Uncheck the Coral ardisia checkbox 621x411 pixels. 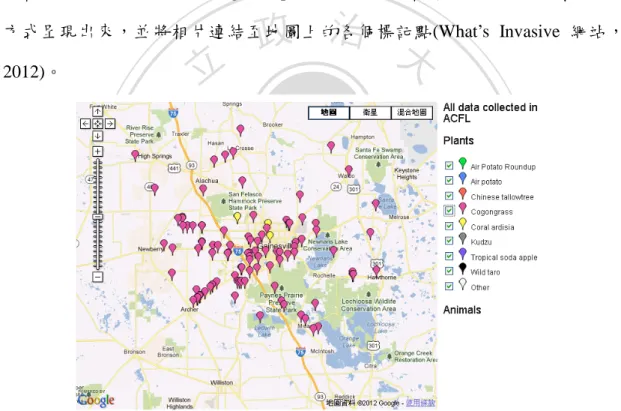(x=449, y=226)
